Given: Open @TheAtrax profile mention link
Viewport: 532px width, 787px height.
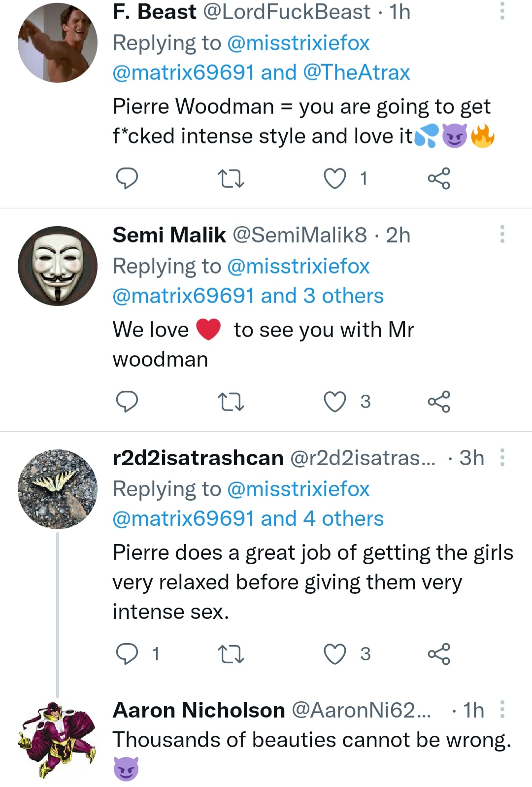Looking at the screenshot, I should pos(356,72).
